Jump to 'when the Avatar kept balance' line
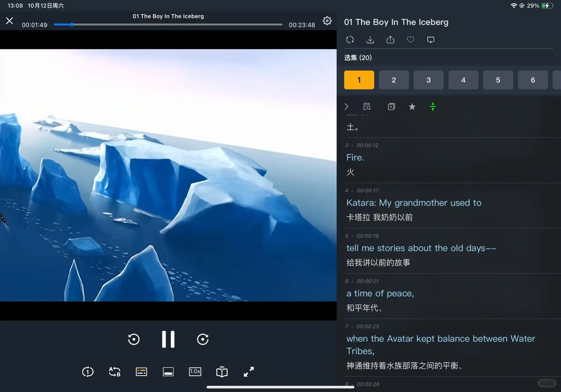561x392 pixels. [441, 345]
